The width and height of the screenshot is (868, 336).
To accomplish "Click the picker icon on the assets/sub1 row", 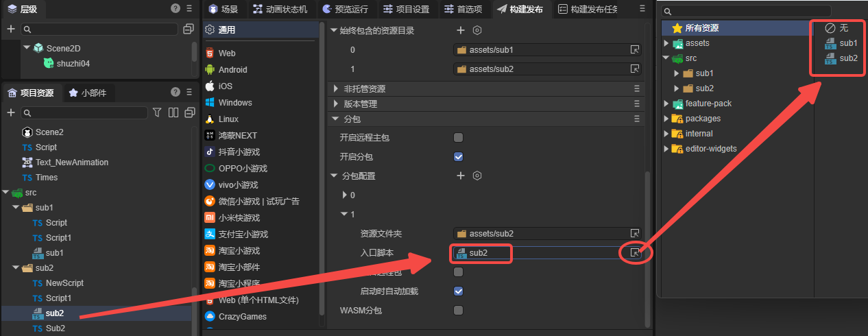I will [635, 50].
